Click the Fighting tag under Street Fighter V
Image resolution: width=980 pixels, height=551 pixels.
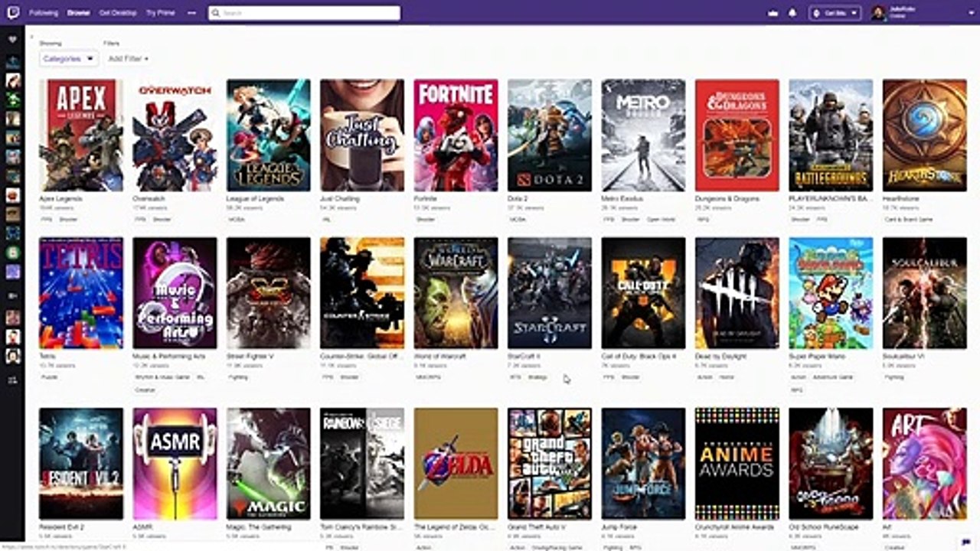tap(238, 377)
